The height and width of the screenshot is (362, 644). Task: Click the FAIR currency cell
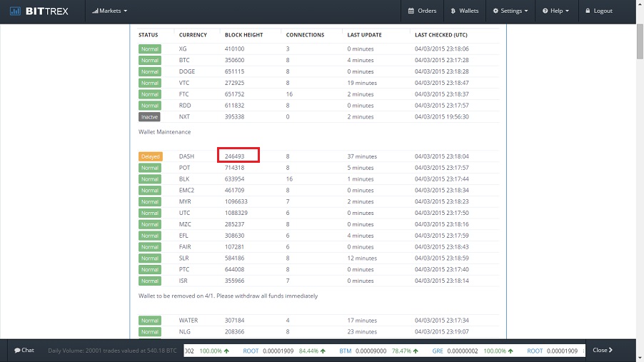click(185, 247)
